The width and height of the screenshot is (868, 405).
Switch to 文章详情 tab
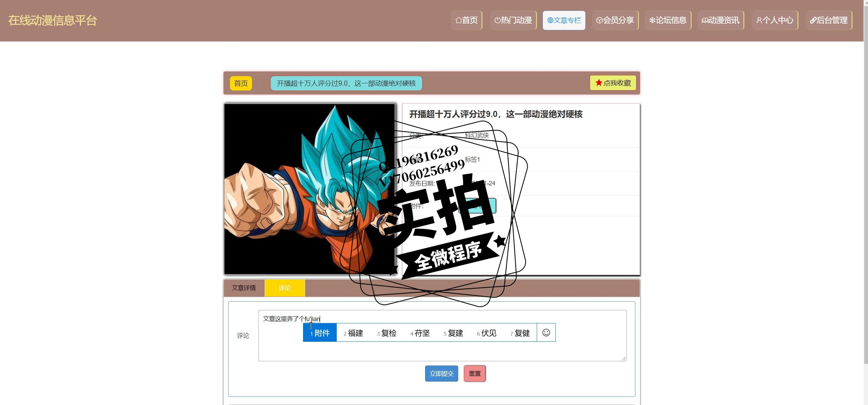[x=244, y=288]
